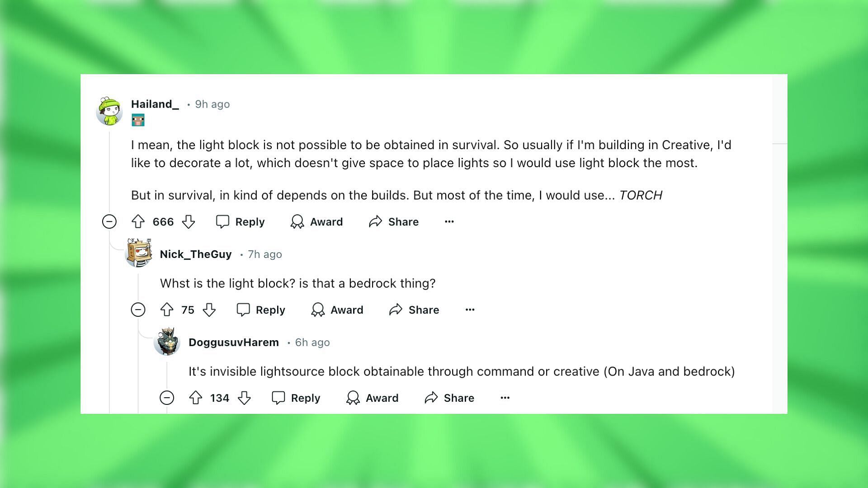868x488 pixels.
Task: Click the DoggusuvHarem user avatar icon
Action: point(168,343)
